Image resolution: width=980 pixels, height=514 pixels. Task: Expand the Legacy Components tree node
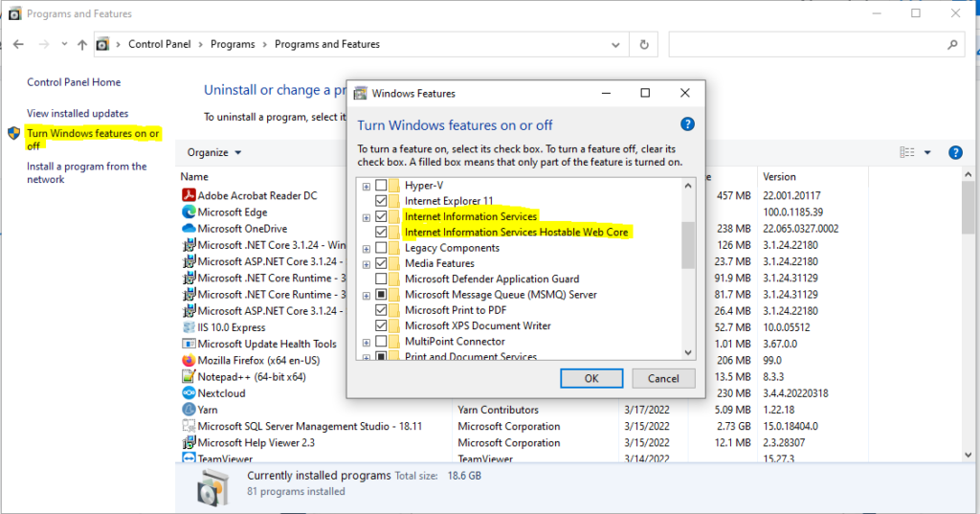pos(367,248)
